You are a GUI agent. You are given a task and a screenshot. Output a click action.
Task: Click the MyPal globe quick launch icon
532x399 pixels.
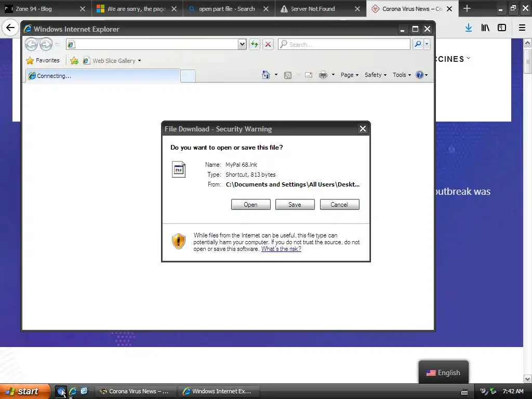pyautogui.click(x=61, y=391)
